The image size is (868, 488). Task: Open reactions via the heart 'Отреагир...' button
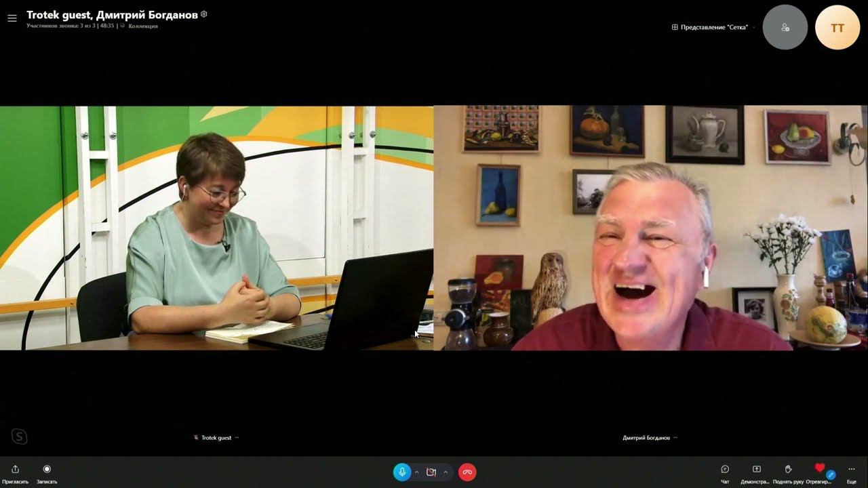click(819, 473)
